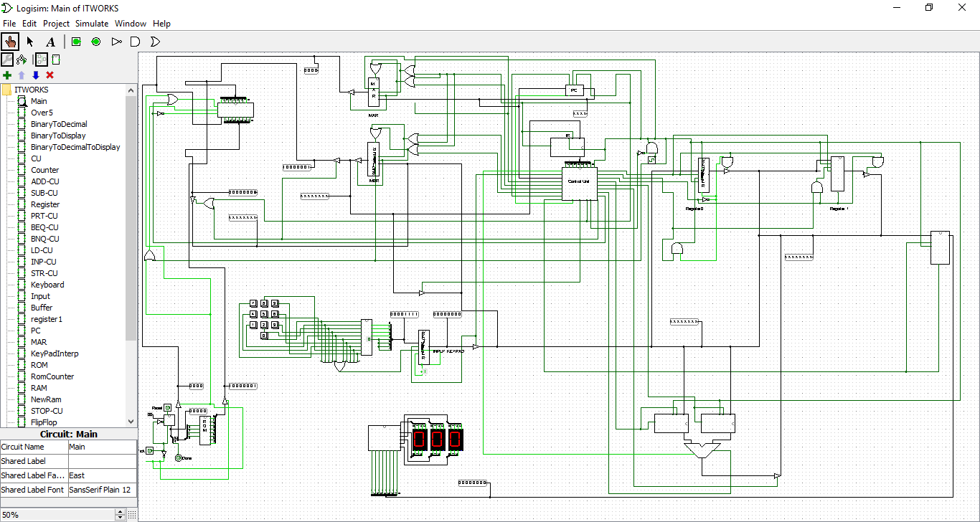This screenshot has height=522, width=980.
Task: Click the project tree scrollbar thumb
Action: 131,218
